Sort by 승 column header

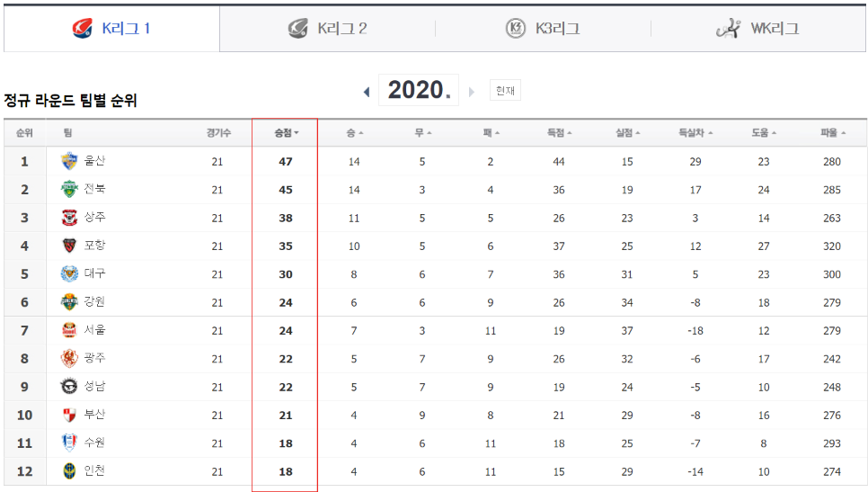tap(354, 133)
